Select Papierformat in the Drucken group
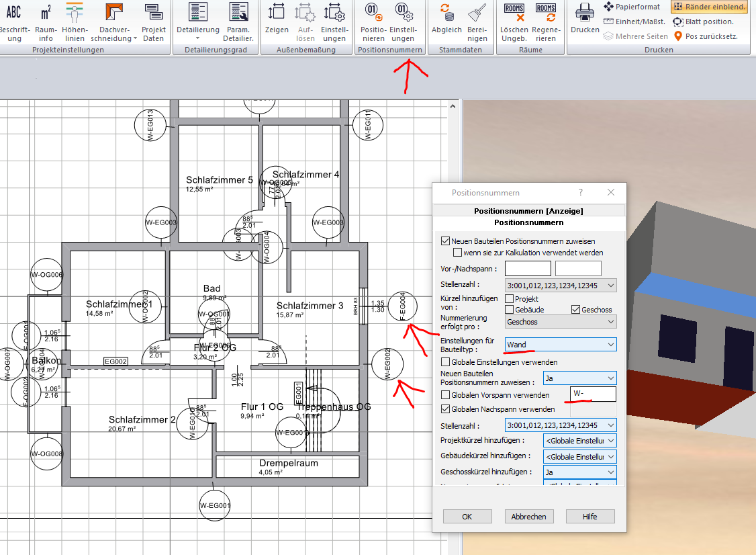 point(634,7)
